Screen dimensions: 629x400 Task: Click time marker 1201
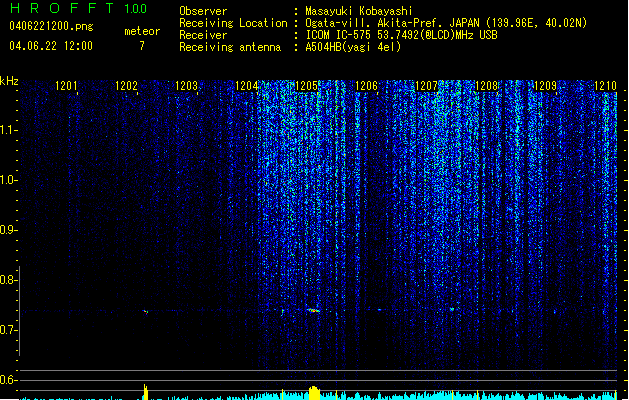click(x=66, y=86)
